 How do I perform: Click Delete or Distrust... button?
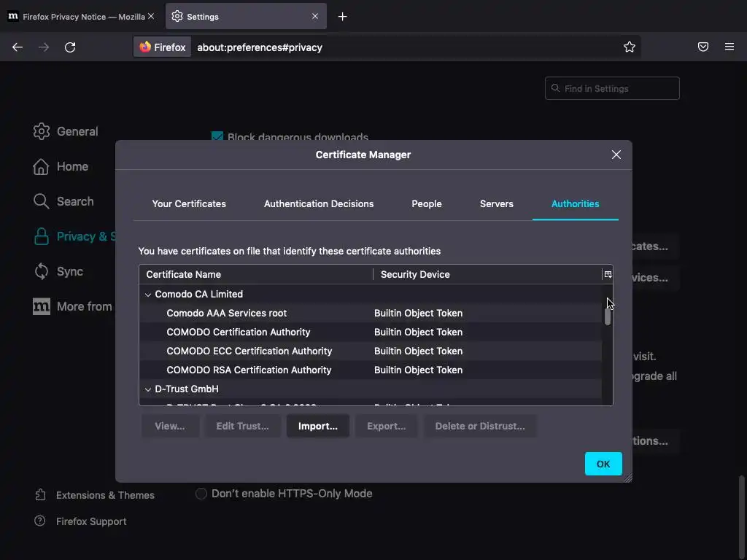[x=480, y=426]
